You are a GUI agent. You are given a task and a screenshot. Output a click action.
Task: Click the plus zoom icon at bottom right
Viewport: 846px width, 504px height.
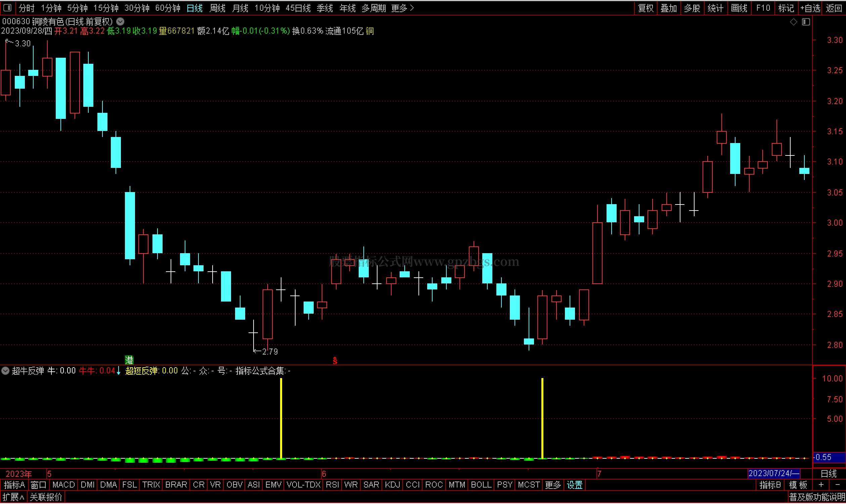pos(821,485)
